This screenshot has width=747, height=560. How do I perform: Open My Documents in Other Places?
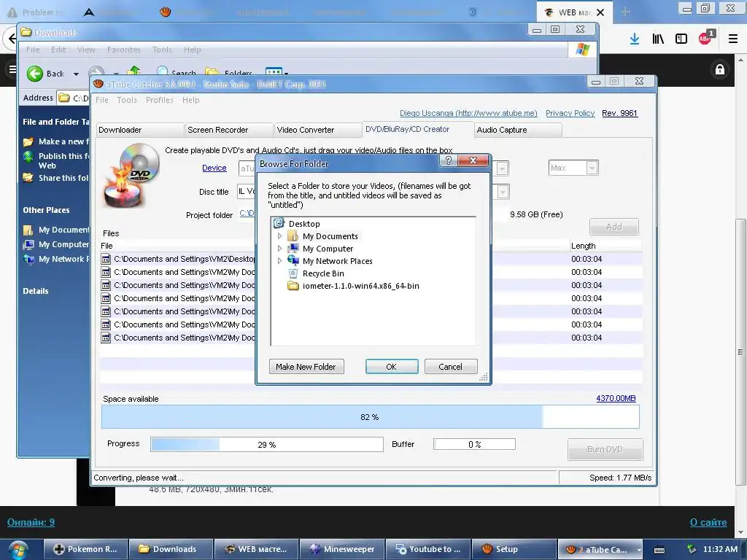tap(56, 230)
